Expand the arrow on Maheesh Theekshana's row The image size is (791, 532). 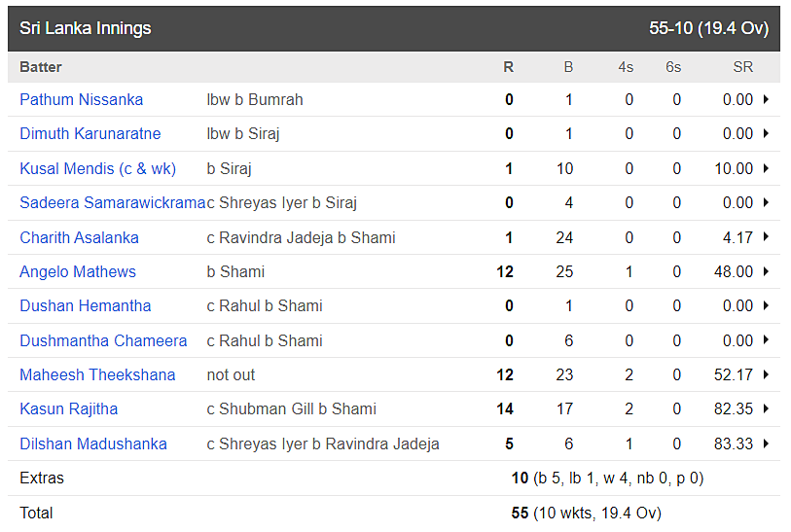click(767, 374)
